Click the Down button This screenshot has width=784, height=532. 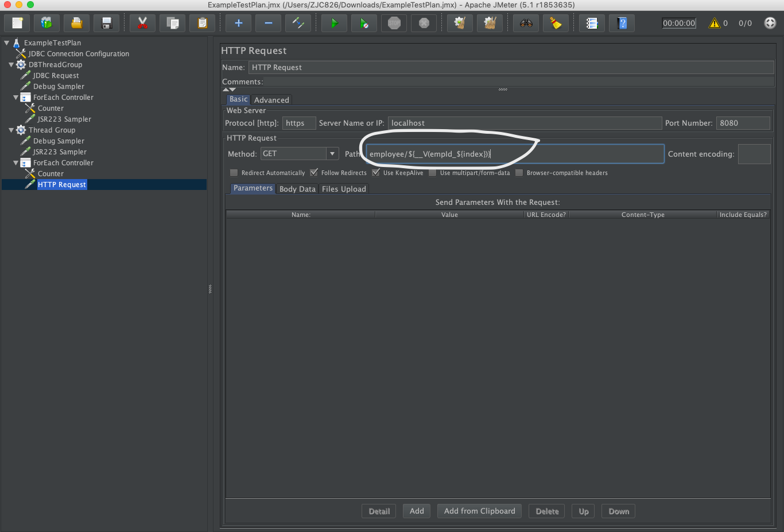tap(619, 511)
